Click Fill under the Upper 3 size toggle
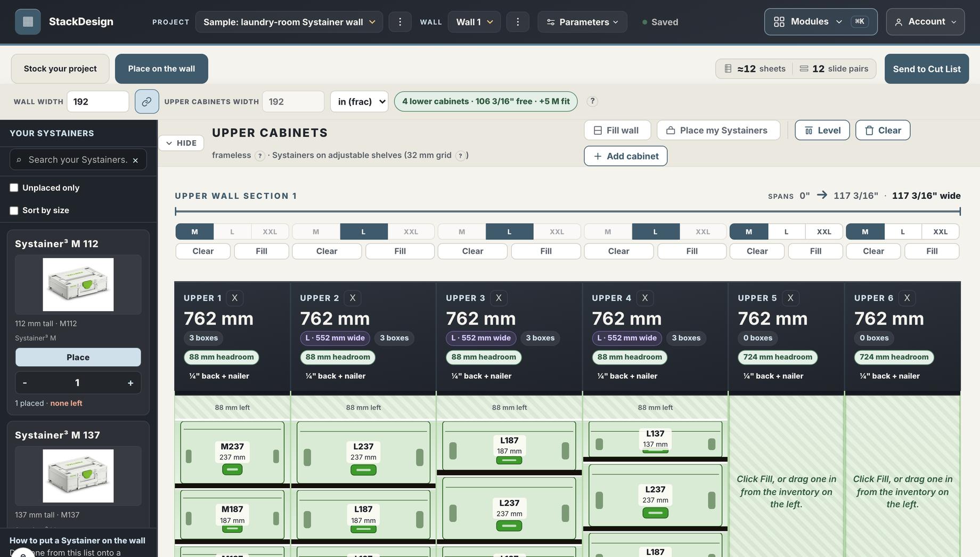Screen dimensions: 980x557 click(x=546, y=251)
